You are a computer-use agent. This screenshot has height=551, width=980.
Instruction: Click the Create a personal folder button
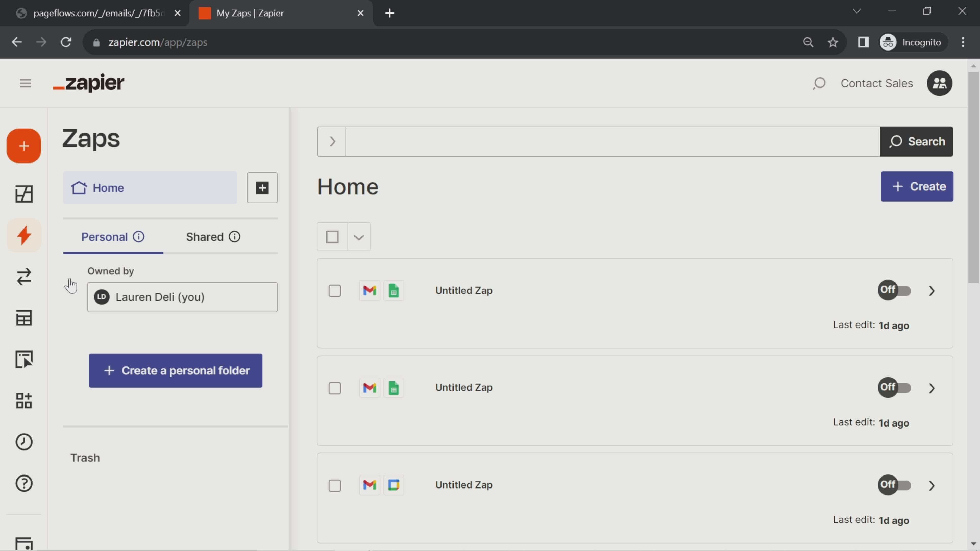pyautogui.click(x=176, y=371)
